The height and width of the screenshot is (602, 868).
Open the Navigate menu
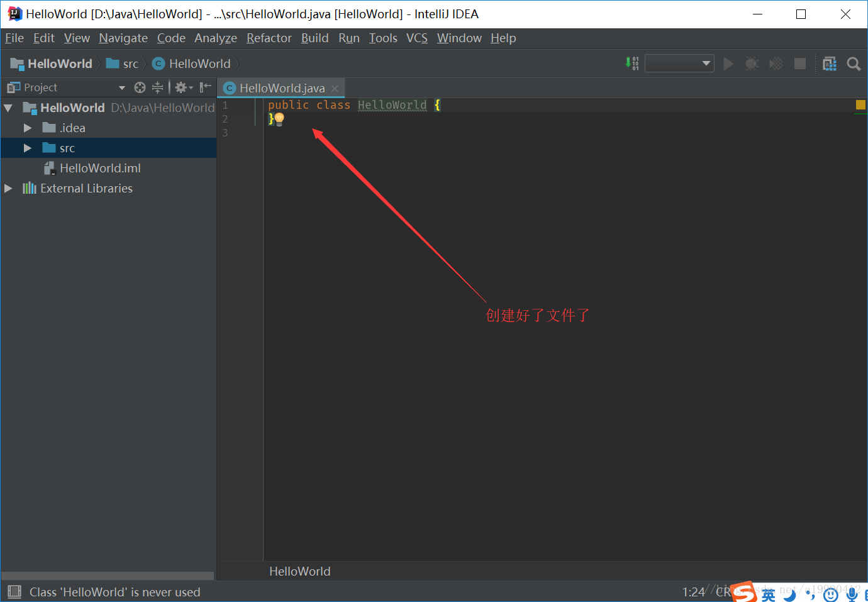[x=123, y=38]
